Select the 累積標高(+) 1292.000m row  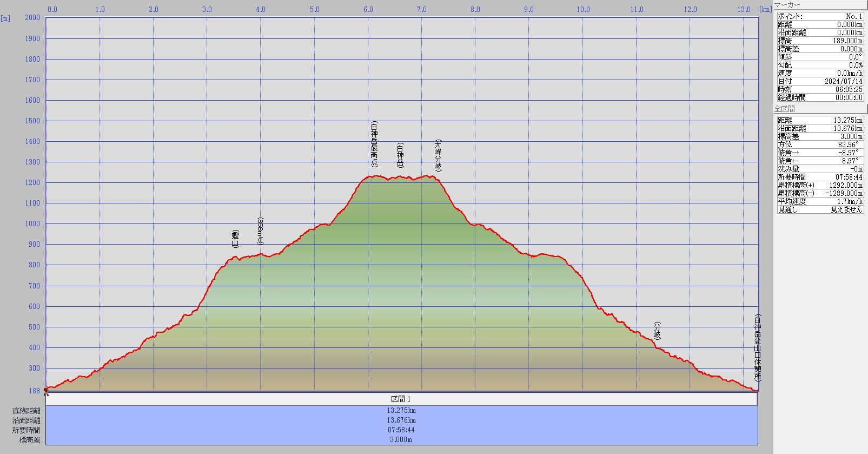point(820,185)
